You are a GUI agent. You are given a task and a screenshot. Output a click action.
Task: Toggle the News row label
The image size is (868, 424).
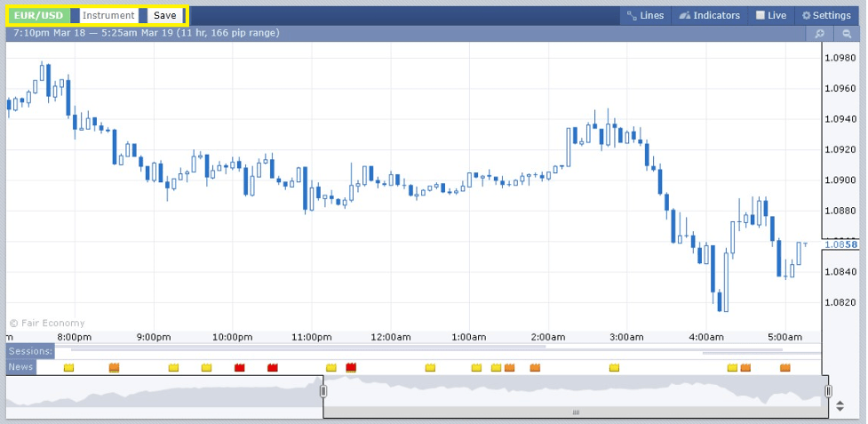(21, 367)
